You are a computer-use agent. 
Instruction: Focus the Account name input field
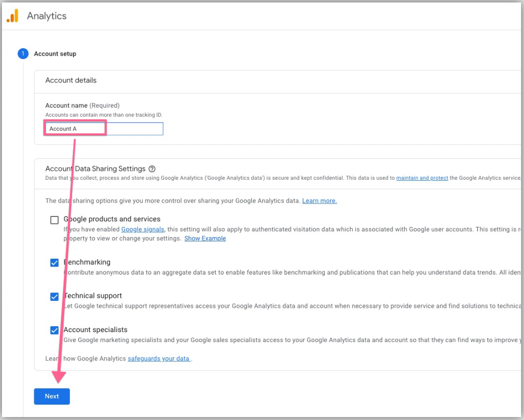point(103,129)
